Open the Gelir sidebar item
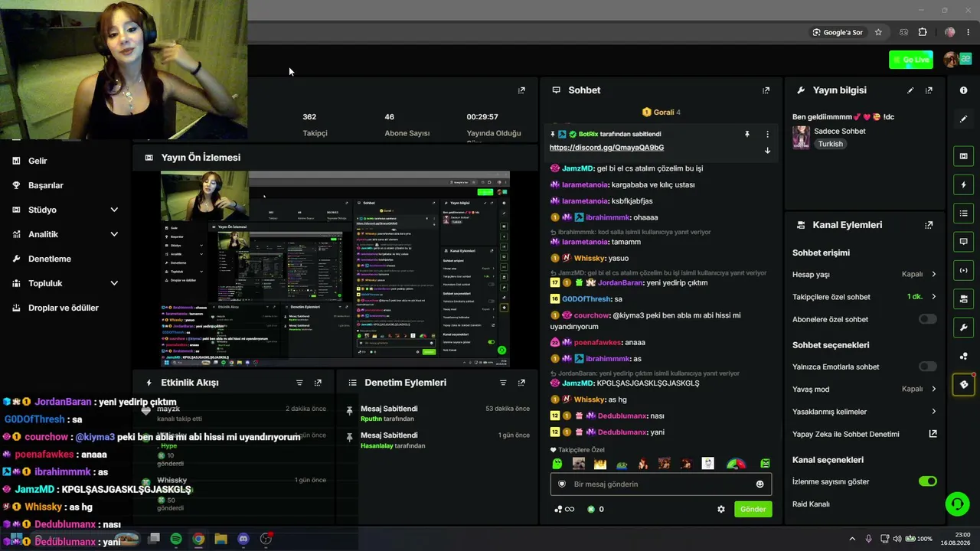980x551 pixels. [38, 161]
